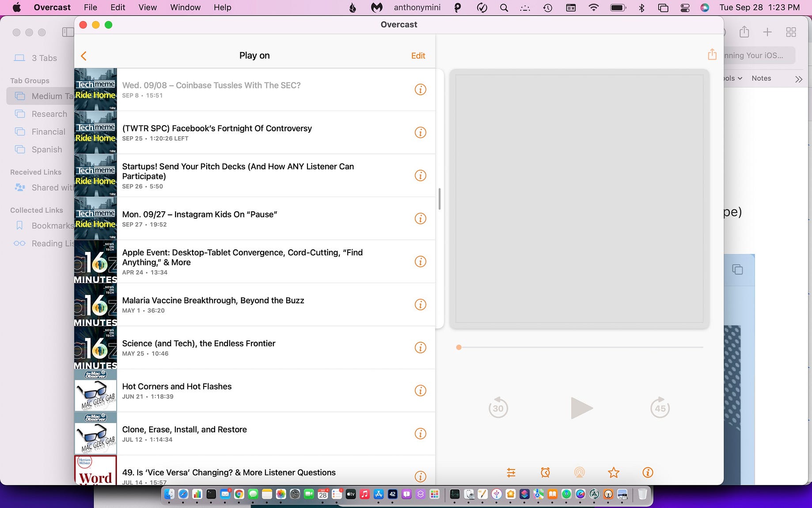Open the episode info icon in player controls
Image resolution: width=812 pixels, height=508 pixels.
coord(648,473)
